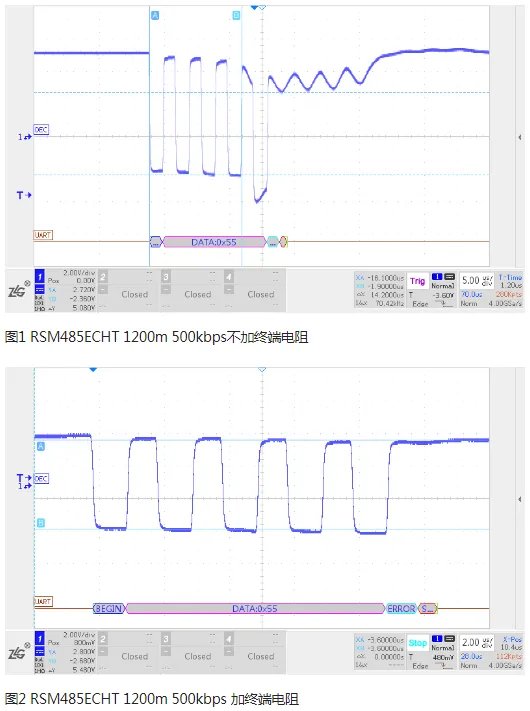
Task: Click the T-Time 1.20us readout
Action: tap(510, 281)
